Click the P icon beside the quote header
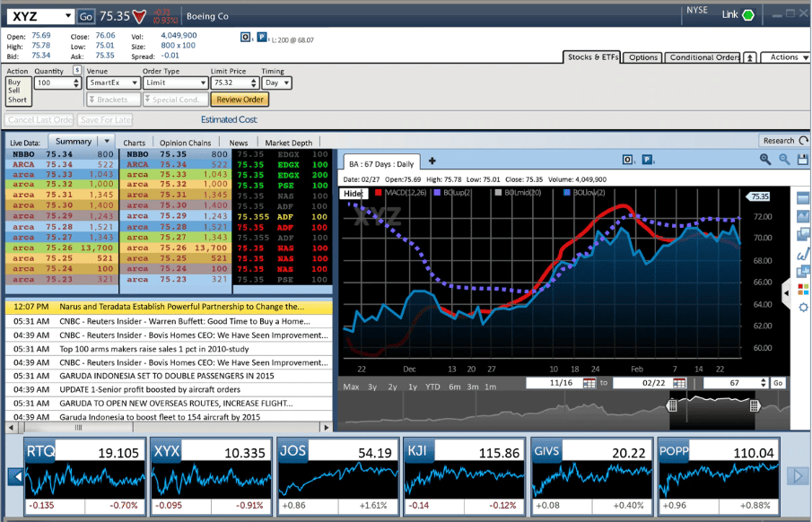 (261, 38)
